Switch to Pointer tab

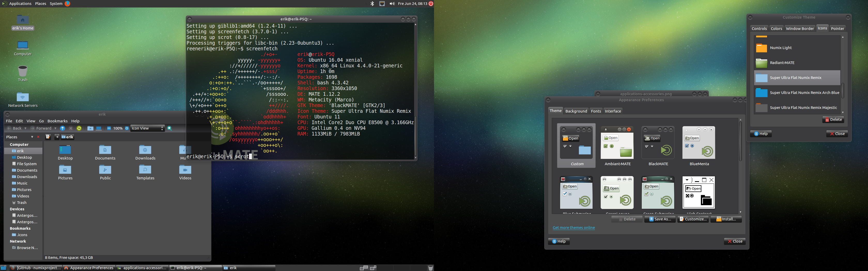coord(837,29)
